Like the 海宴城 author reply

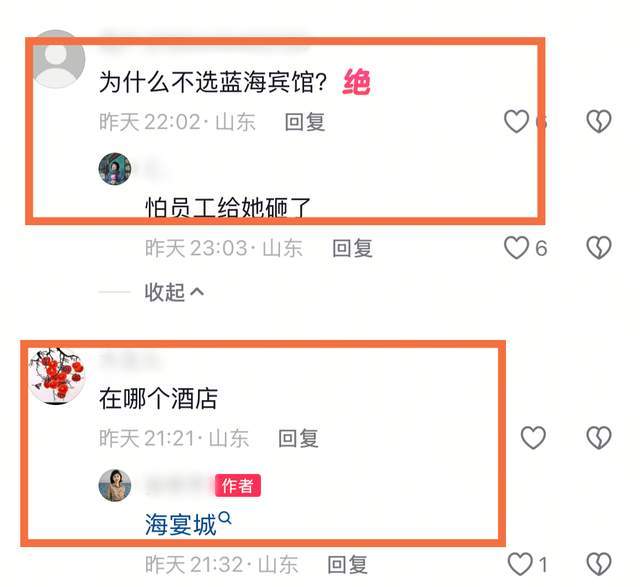520,564
